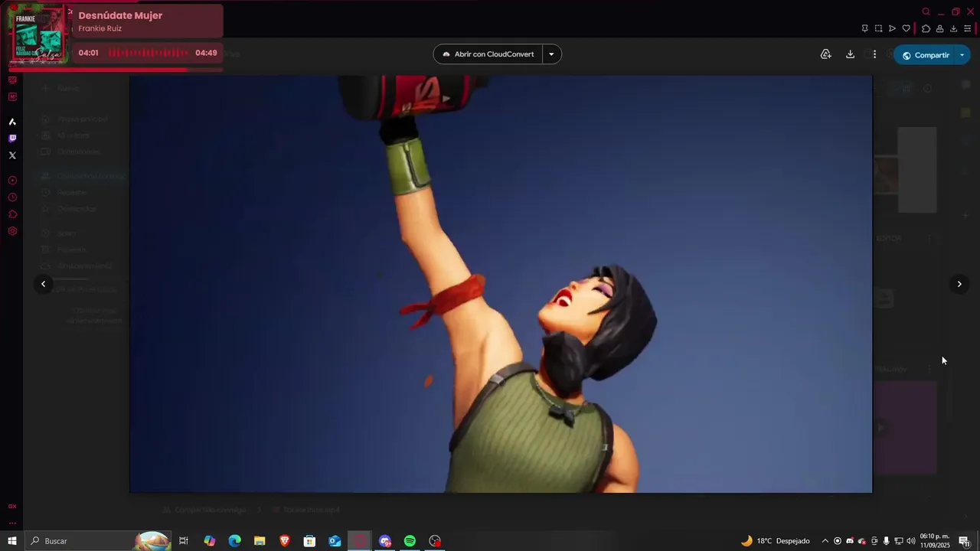Open the Opera downloads tray icon

953,28
